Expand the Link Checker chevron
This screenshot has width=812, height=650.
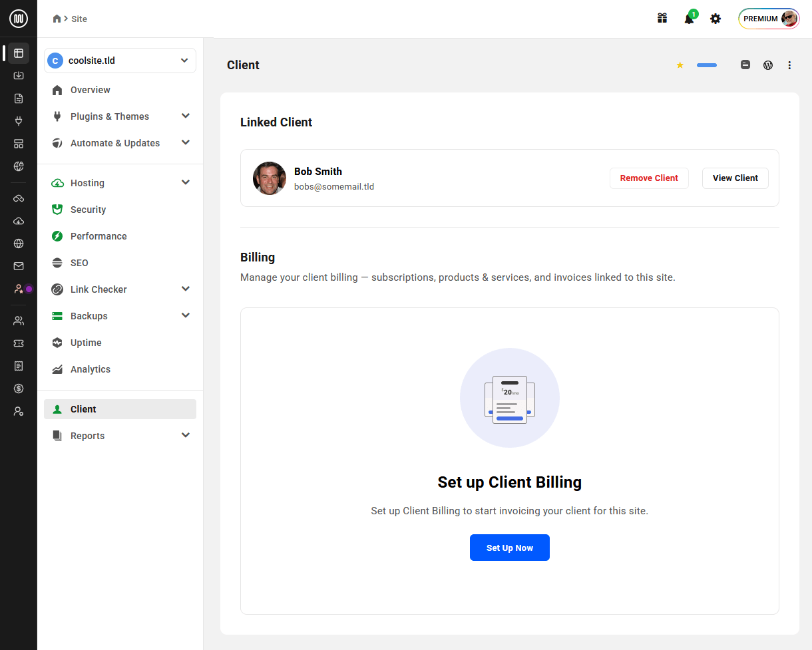click(x=186, y=289)
